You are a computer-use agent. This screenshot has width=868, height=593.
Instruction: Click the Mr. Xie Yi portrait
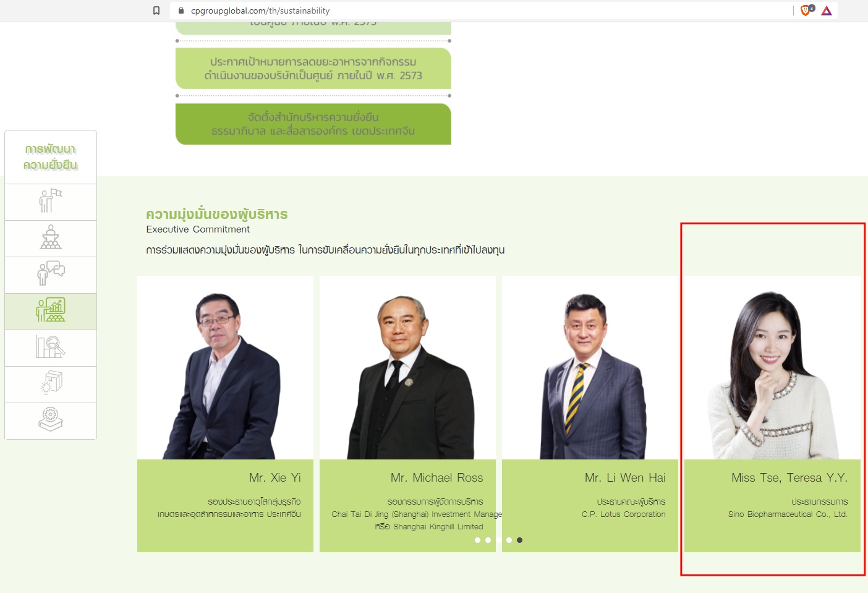225,371
